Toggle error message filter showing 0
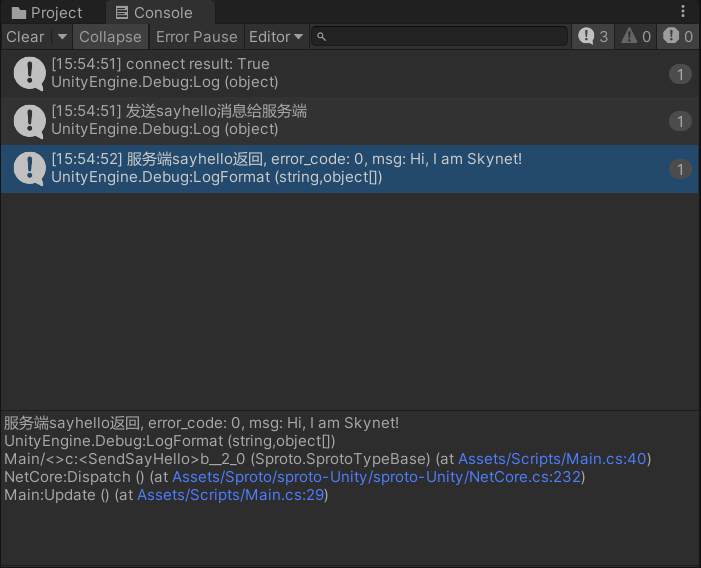 (677, 37)
